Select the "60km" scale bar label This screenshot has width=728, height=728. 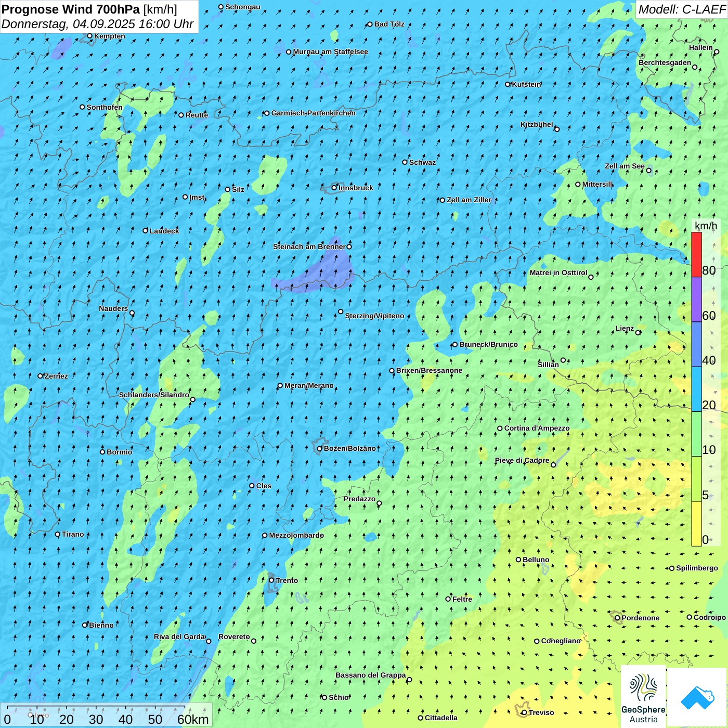[x=193, y=719]
